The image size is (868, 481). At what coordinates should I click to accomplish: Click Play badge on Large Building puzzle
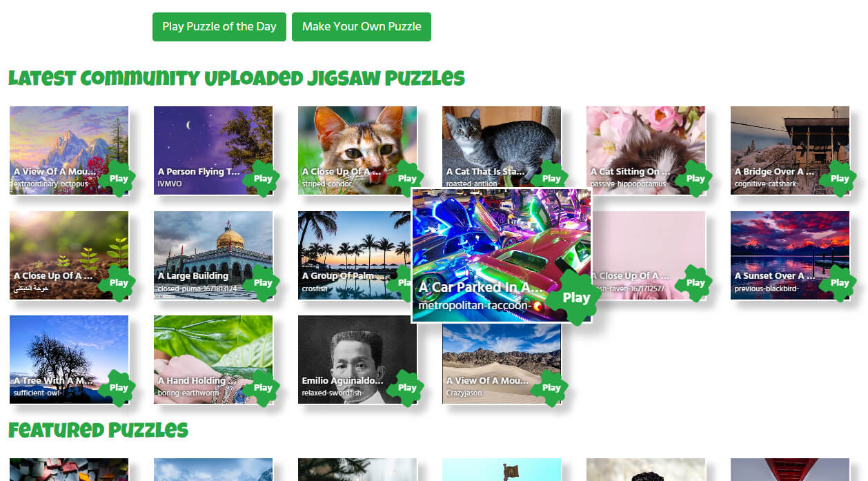click(263, 282)
